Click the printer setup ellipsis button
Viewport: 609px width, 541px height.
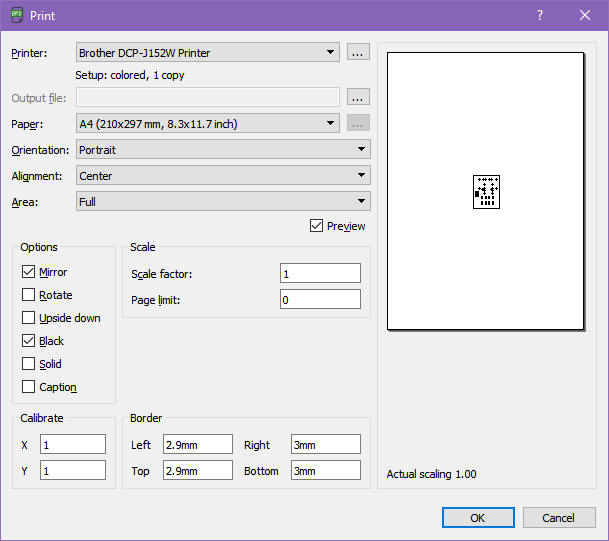359,52
